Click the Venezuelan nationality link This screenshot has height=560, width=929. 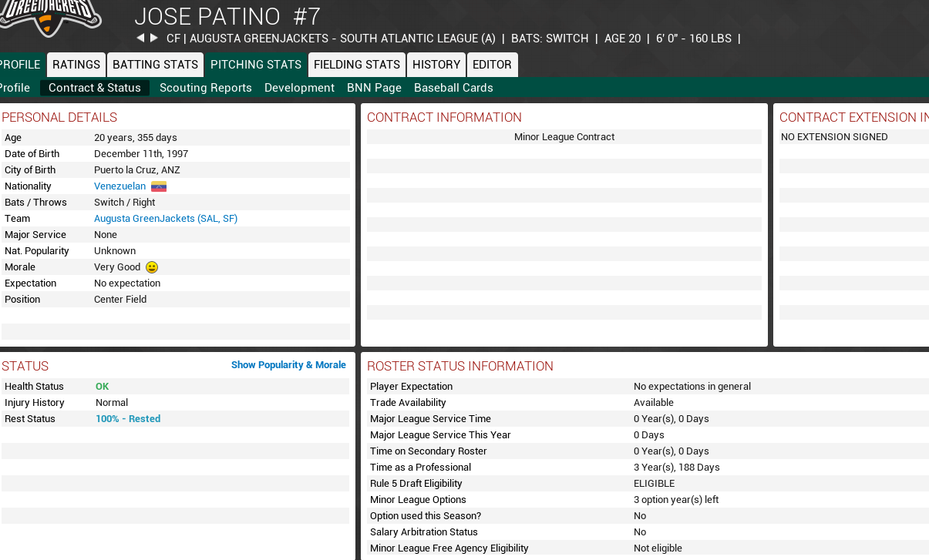tap(119, 186)
